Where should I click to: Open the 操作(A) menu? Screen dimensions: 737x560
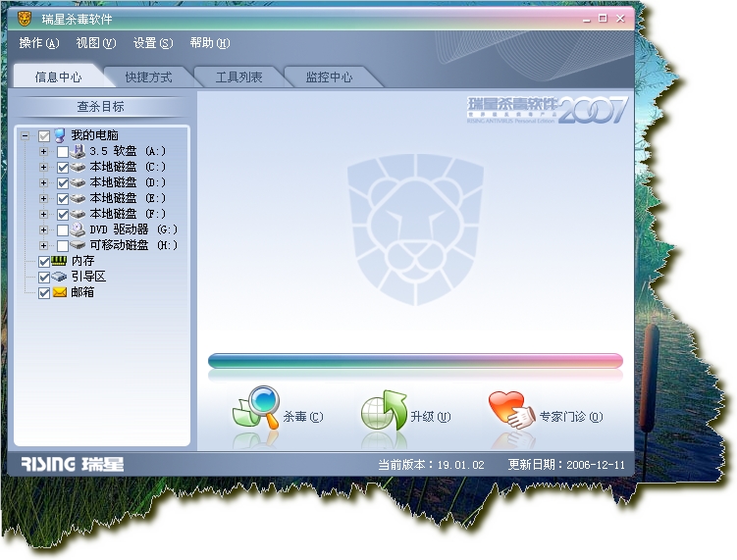[39, 43]
